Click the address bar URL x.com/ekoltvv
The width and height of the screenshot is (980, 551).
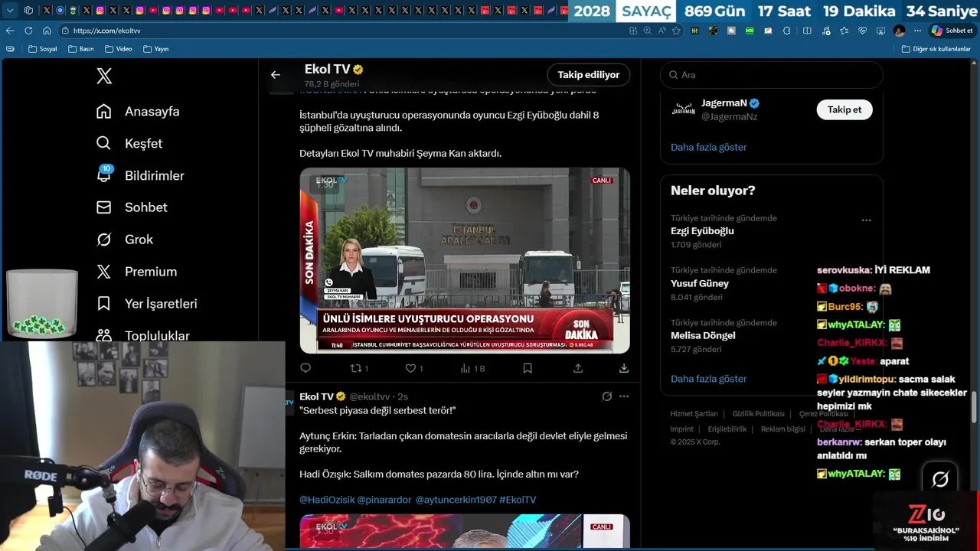106,31
